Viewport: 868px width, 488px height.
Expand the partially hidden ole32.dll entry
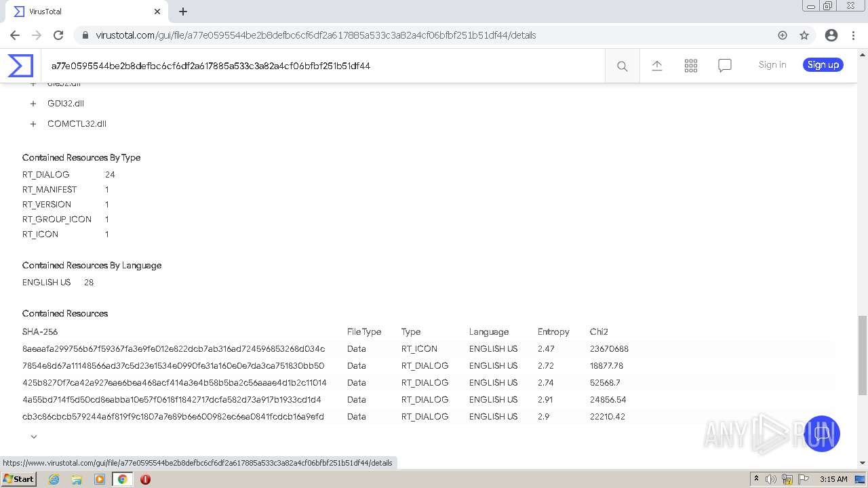point(33,85)
